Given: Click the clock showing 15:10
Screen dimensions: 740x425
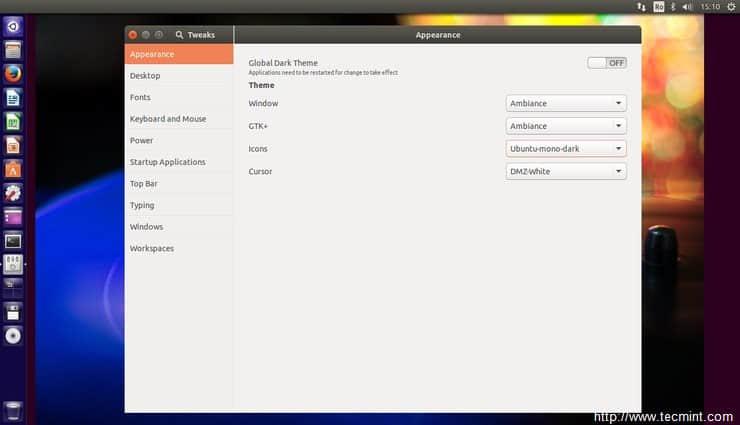Looking at the screenshot, I should click(710, 7).
